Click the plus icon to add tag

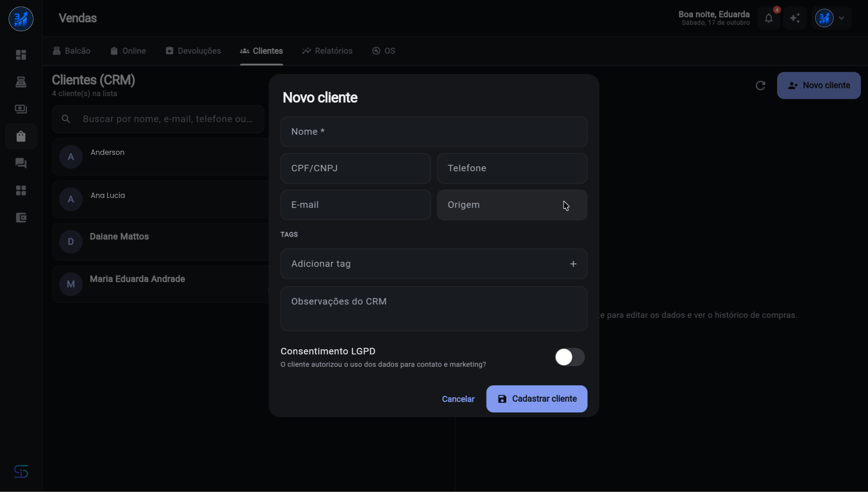573,264
